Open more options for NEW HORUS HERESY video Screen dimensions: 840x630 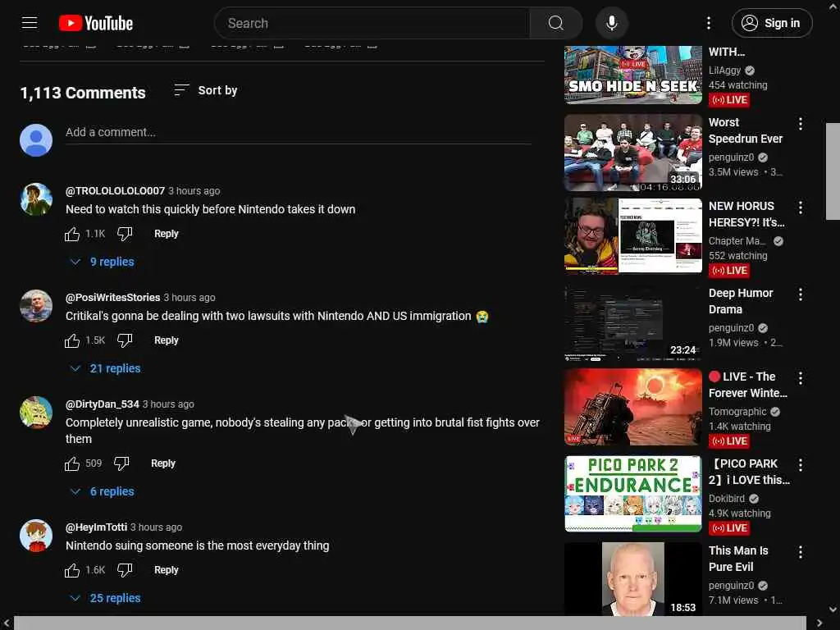[x=801, y=208]
